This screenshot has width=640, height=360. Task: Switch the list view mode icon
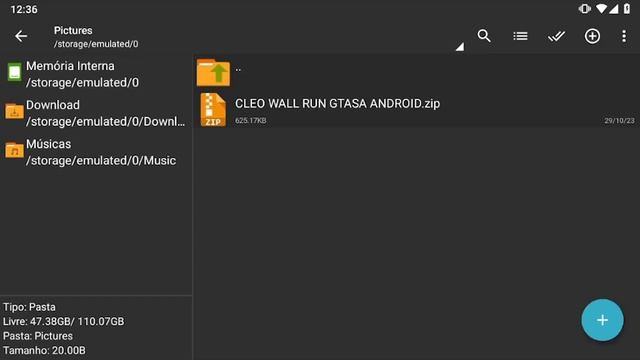click(x=520, y=36)
